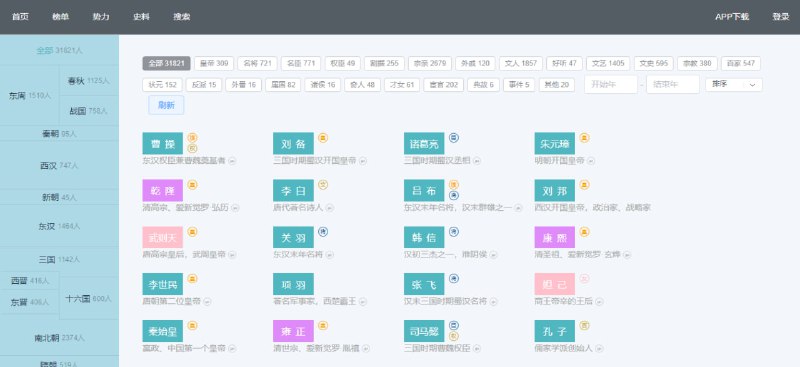Select the active 全部 31821 filter tag
This screenshot has width=800, height=367.
(x=166, y=63)
